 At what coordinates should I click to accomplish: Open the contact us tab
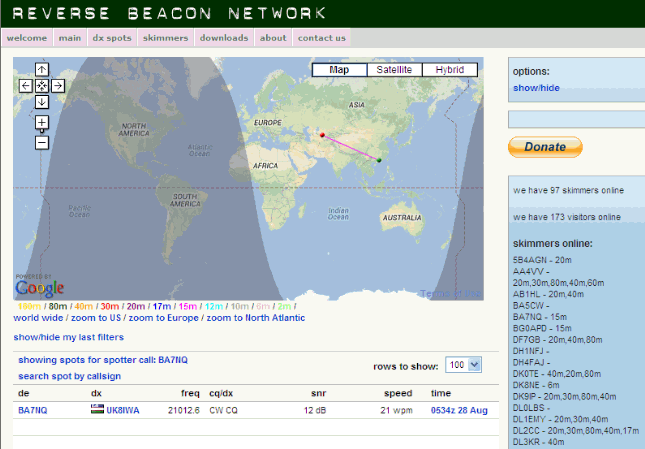(x=322, y=38)
